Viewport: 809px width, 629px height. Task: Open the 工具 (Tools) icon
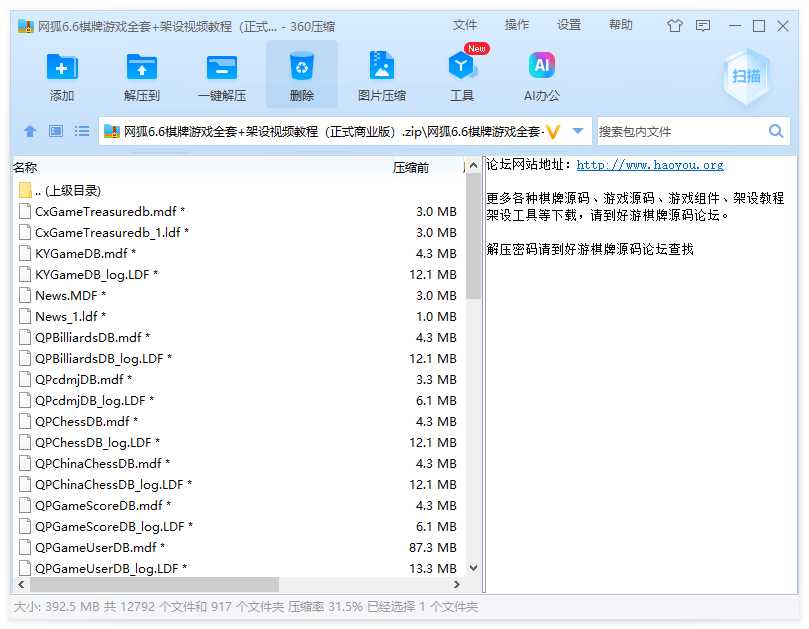461,66
